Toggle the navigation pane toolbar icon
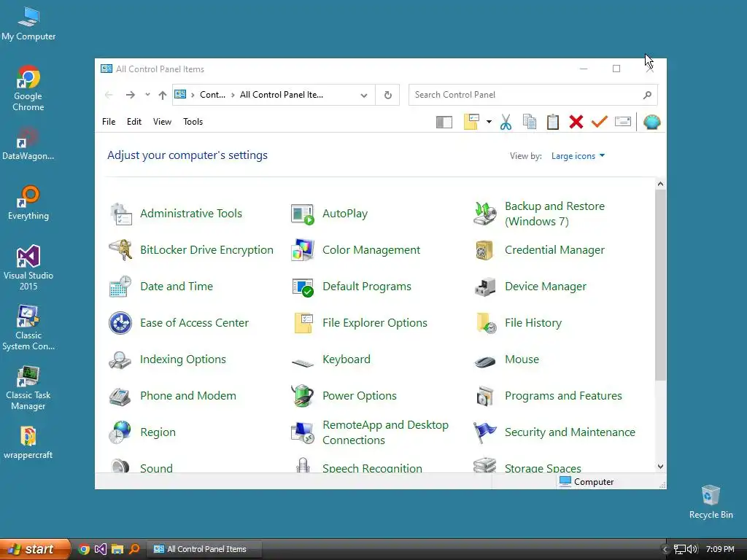Screen dimensions: 747x560 (444, 122)
